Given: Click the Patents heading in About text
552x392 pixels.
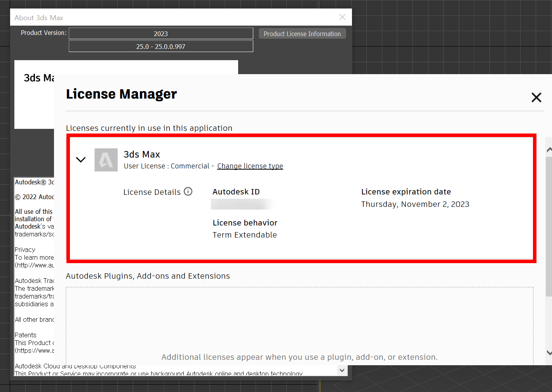Looking at the screenshot, I should tap(26, 335).
